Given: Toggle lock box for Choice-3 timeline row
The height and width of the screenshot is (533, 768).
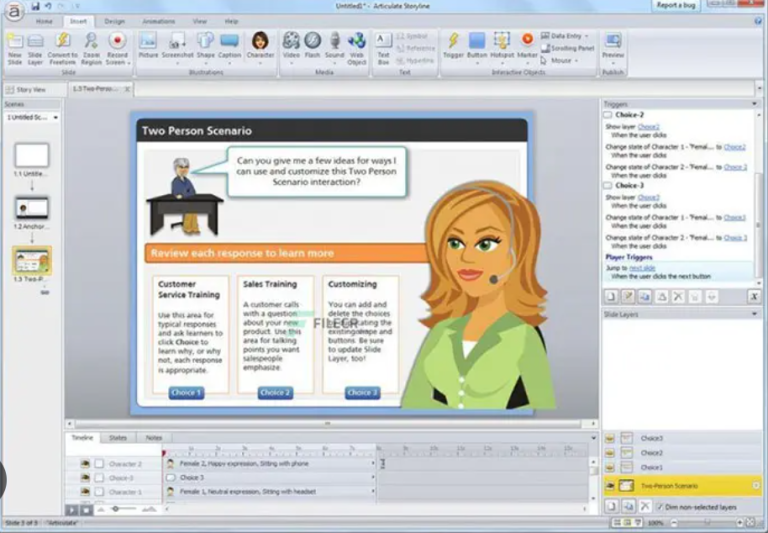Looking at the screenshot, I should [x=99, y=478].
